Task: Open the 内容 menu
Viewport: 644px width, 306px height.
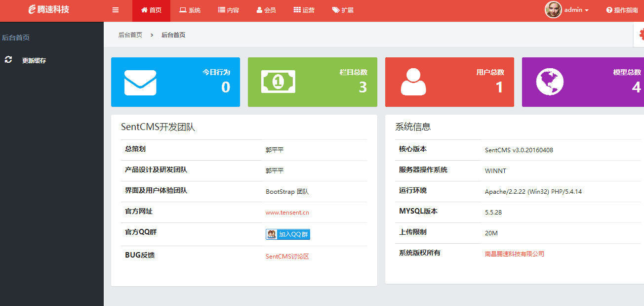Action: click(x=228, y=10)
